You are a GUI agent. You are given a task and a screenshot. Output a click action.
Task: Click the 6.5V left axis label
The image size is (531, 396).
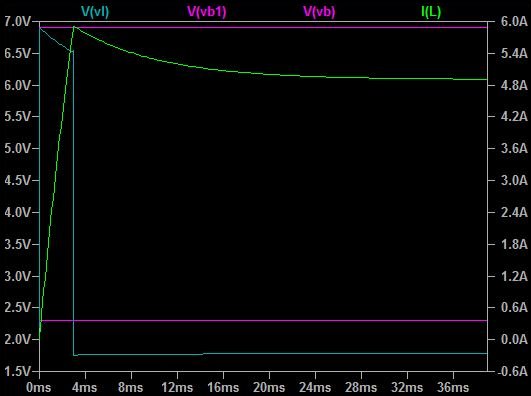pos(17,54)
